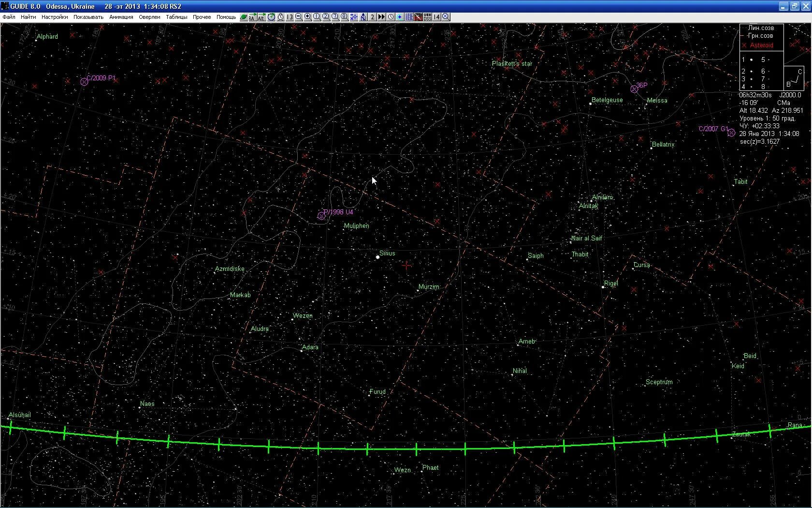The image size is (812, 508).
Task: Click the magnifier icon numbered 8
Action: click(344, 17)
